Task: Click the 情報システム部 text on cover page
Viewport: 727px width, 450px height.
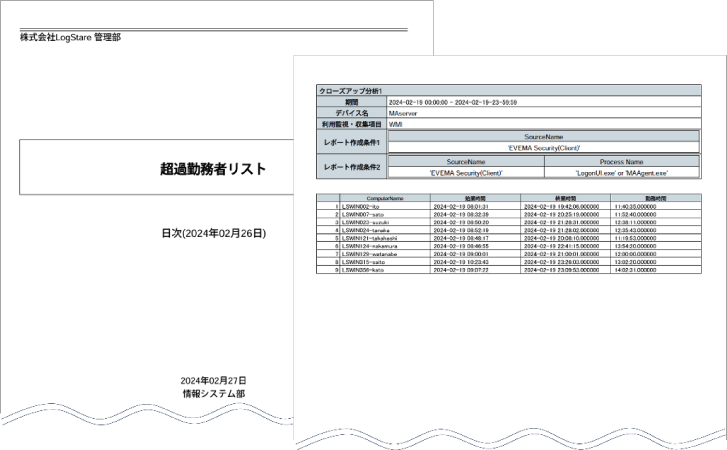Action: pos(213,394)
